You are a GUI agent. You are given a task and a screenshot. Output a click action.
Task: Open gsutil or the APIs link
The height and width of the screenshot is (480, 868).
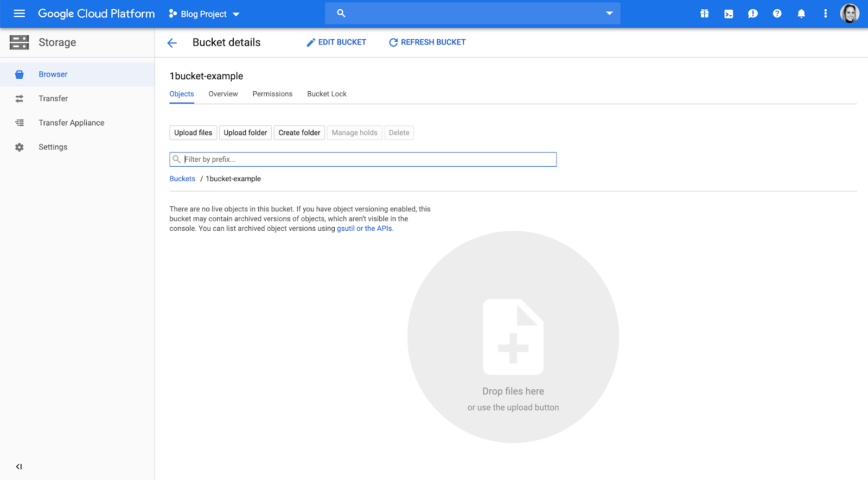[365, 229]
